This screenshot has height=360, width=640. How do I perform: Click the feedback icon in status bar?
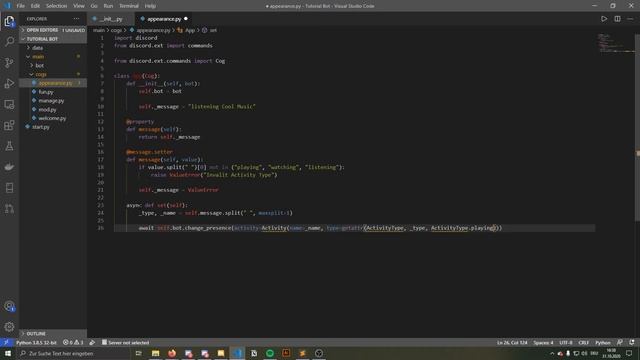click(x=620, y=342)
